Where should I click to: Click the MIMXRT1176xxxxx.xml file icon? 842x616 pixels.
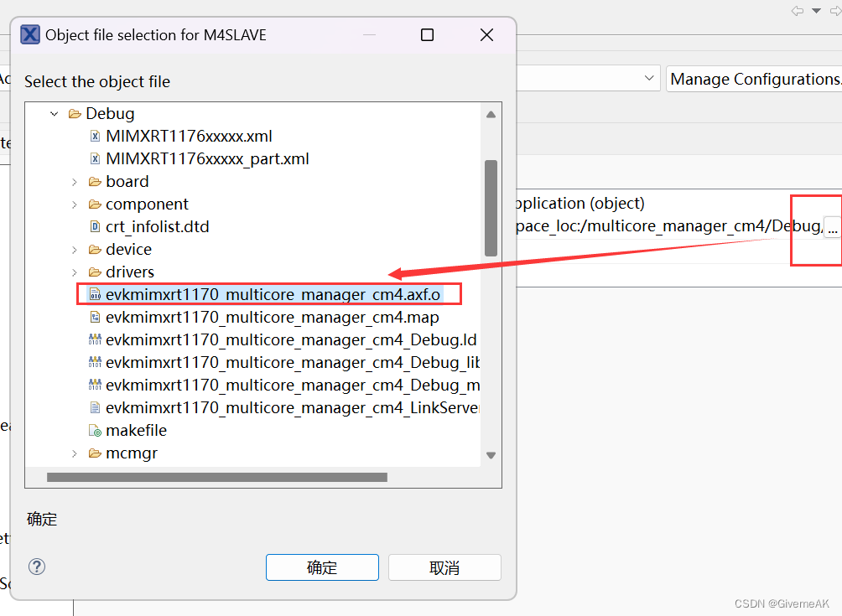point(94,135)
